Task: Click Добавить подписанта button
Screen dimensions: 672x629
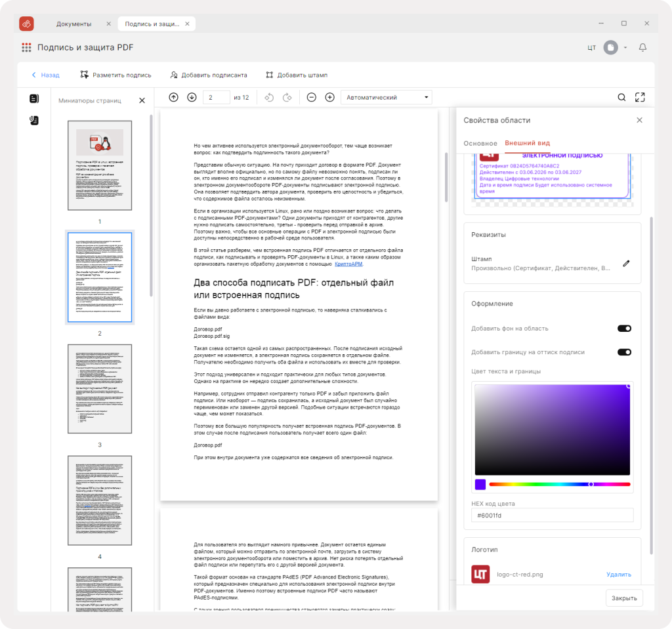Action: click(x=209, y=75)
